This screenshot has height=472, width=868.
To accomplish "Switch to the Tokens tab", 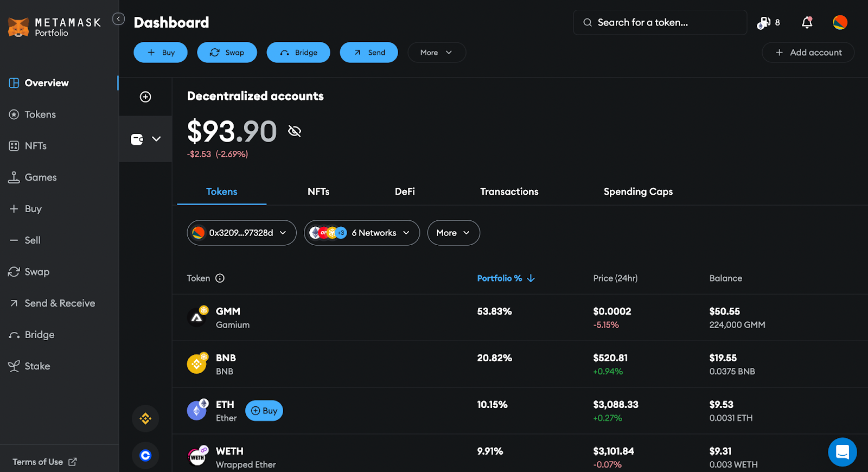I will (222, 192).
